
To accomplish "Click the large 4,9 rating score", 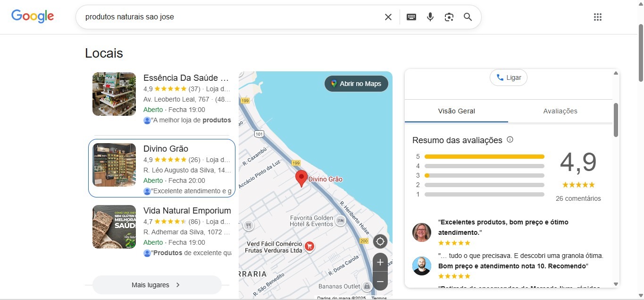I will [578, 162].
